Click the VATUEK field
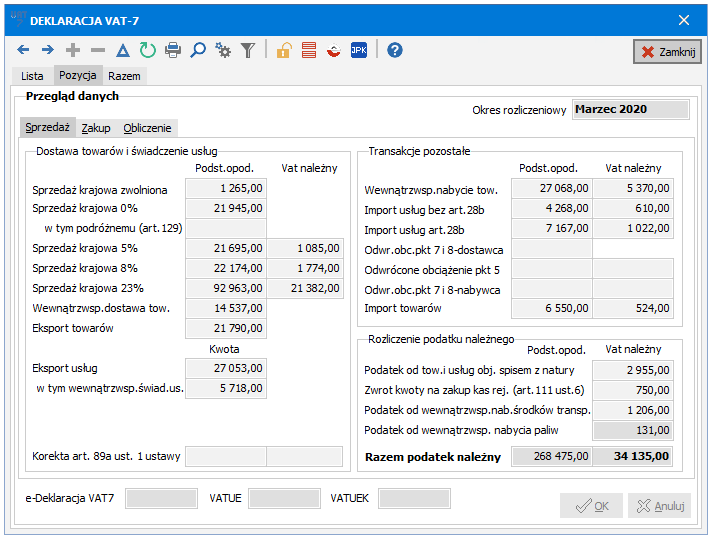This screenshot has width=712, height=539. (x=414, y=499)
